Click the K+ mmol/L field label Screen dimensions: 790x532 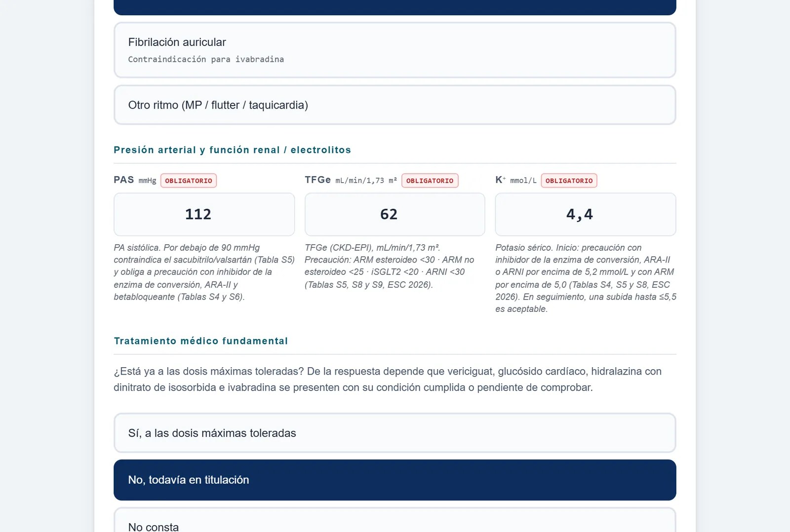515,180
